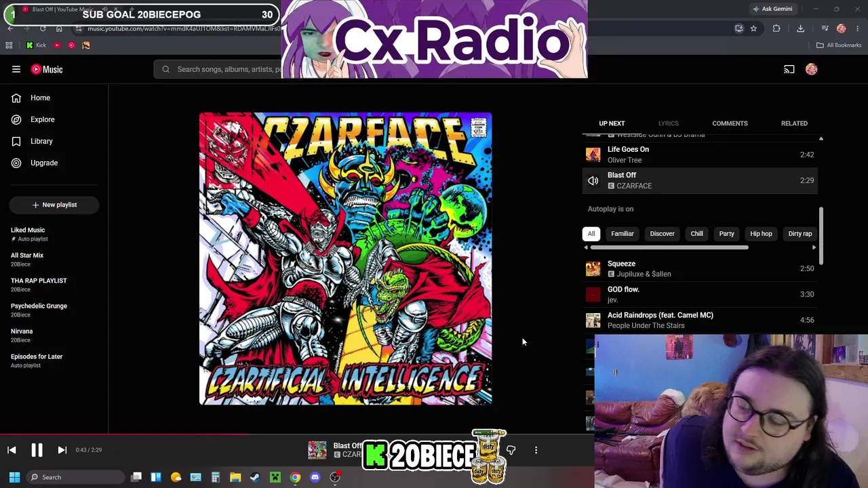Switch to the COMMENTS tab
This screenshot has width=868, height=488.
730,123
